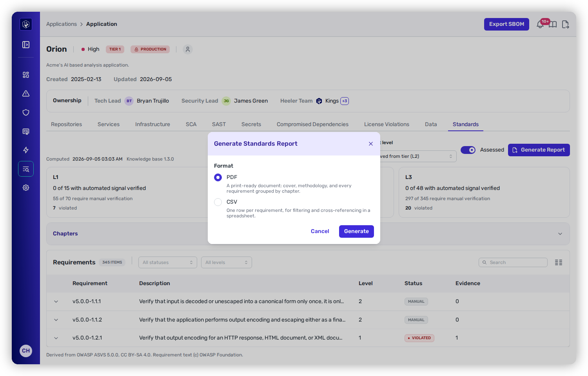Image resolution: width=588 pixels, height=376 pixels.
Task: Open the documentation book icon
Action: (x=553, y=25)
